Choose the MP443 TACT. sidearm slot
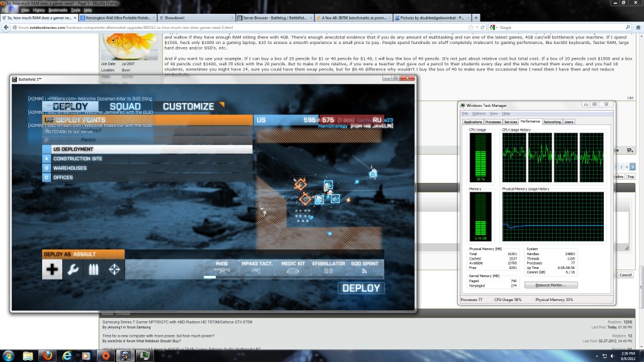The width and height of the screenshot is (644, 362). [x=257, y=268]
